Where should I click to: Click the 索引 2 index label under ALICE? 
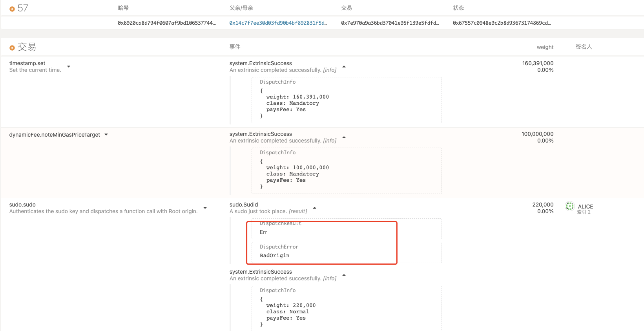click(x=584, y=212)
